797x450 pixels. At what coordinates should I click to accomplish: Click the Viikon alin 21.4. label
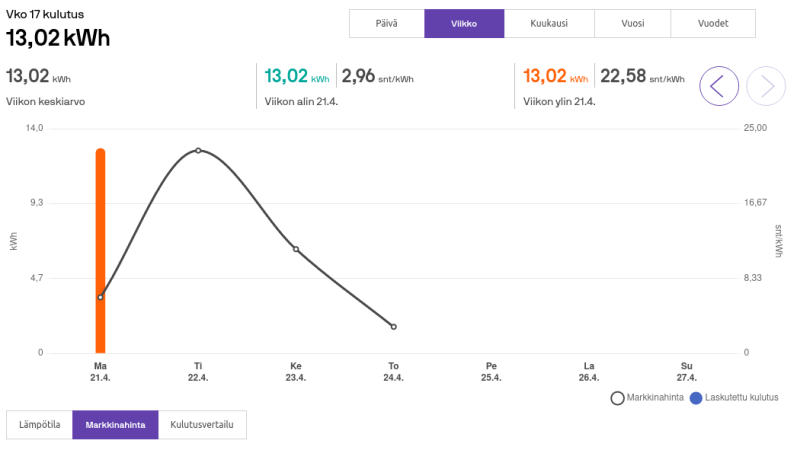coord(301,102)
